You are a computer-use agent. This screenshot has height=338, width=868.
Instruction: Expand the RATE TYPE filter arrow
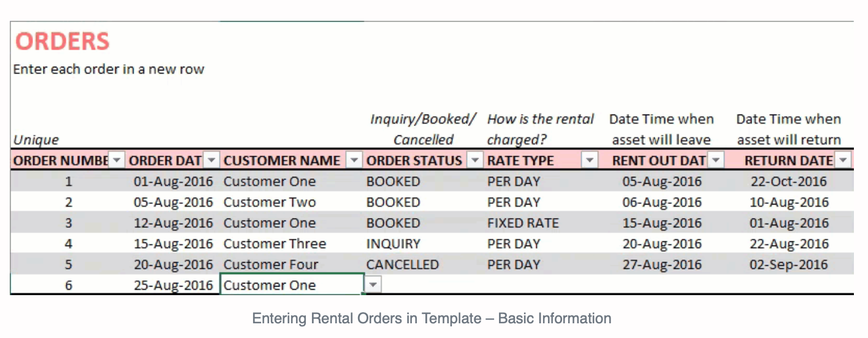590,160
